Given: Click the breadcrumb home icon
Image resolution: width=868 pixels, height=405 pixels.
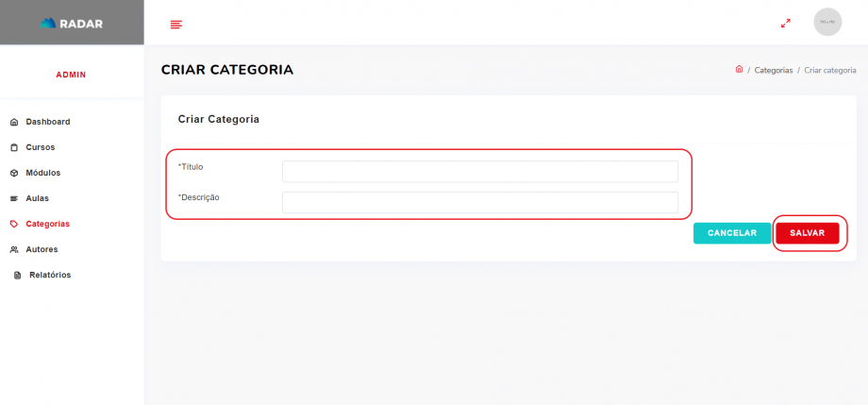Looking at the screenshot, I should tap(739, 69).
